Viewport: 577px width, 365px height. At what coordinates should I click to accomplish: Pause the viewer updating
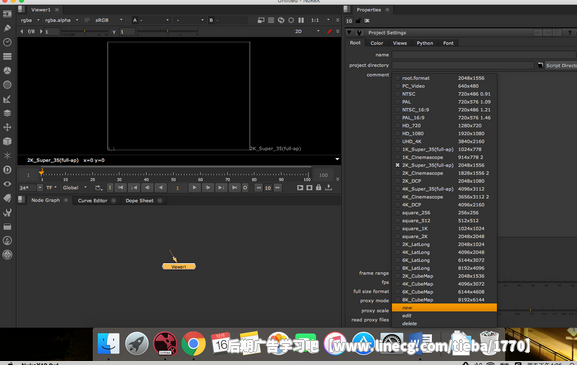tap(301, 20)
